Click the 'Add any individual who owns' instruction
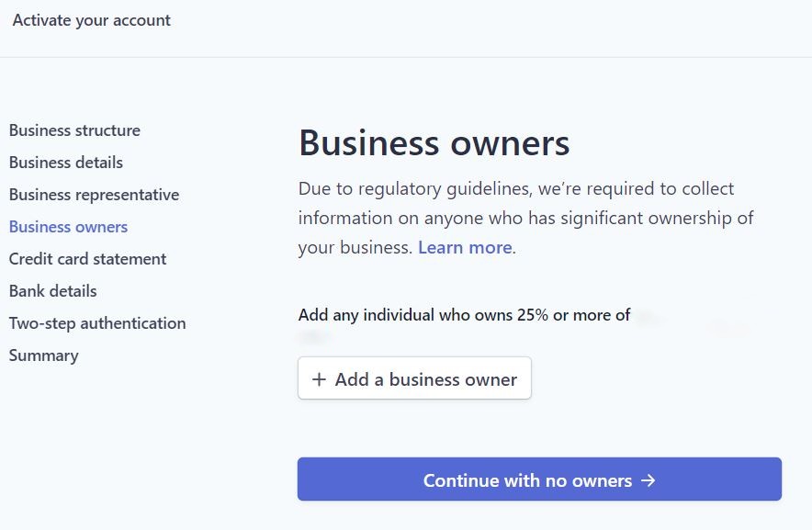812x530 pixels. point(464,315)
